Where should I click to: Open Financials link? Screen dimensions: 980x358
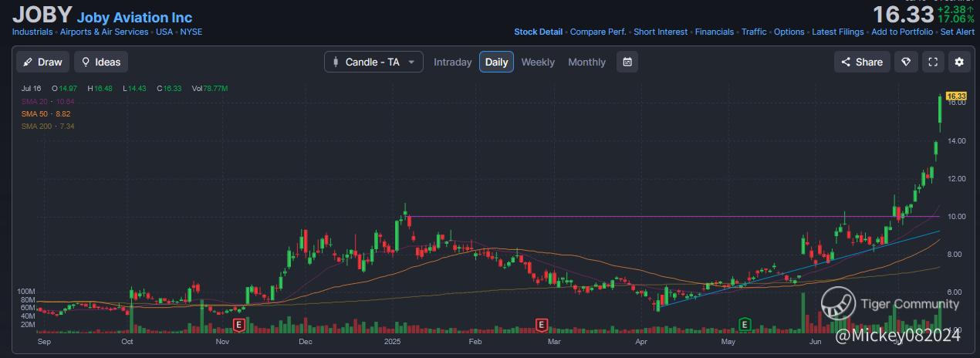tap(715, 32)
